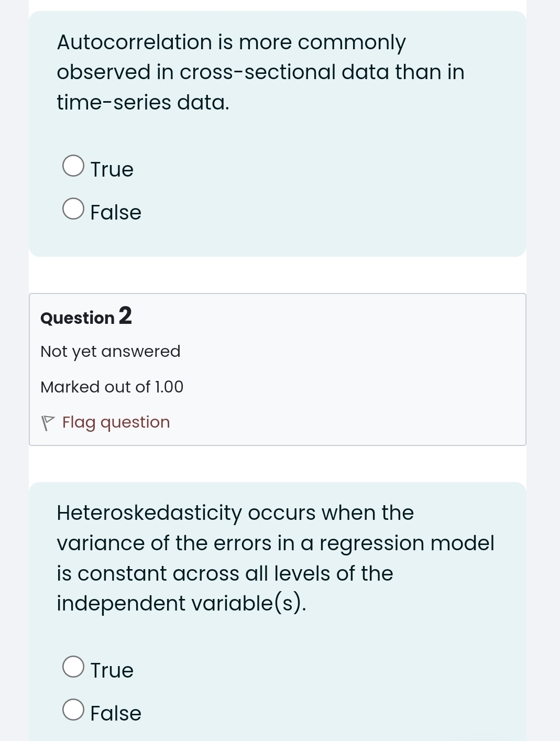Click the Not yet answered status text
Screen dimensions: 560x741
[x=111, y=351]
